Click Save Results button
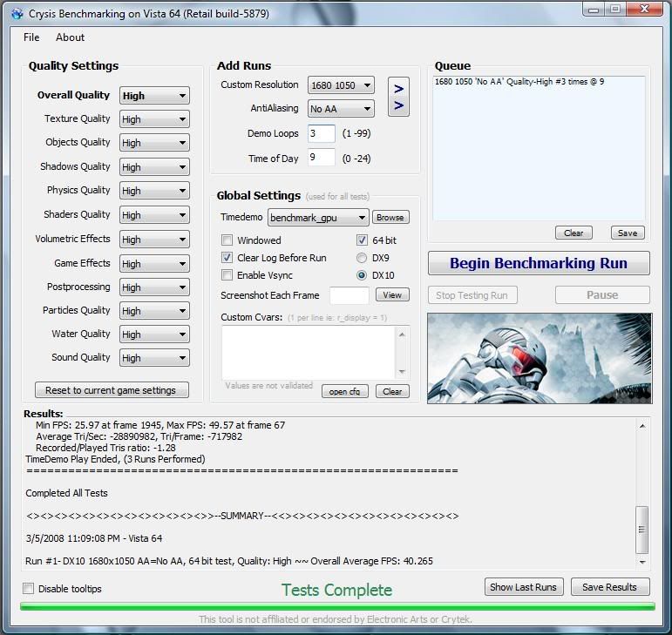Image resolution: width=672 pixels, height=635 pixels. (610, 587)
